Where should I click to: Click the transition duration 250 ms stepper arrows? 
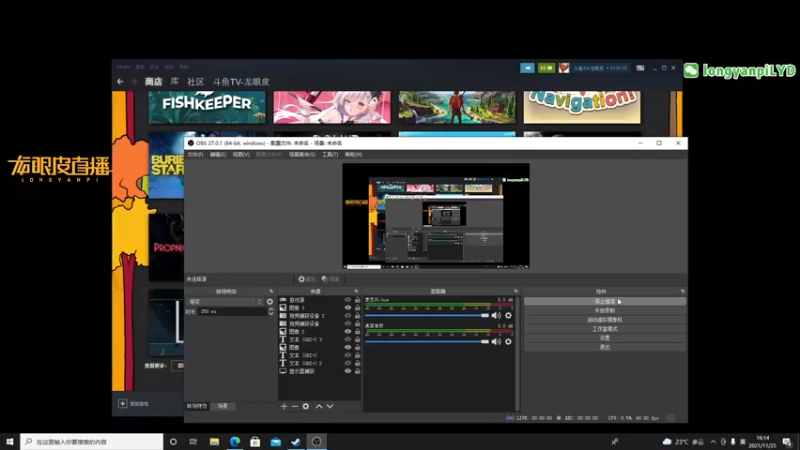271,311
